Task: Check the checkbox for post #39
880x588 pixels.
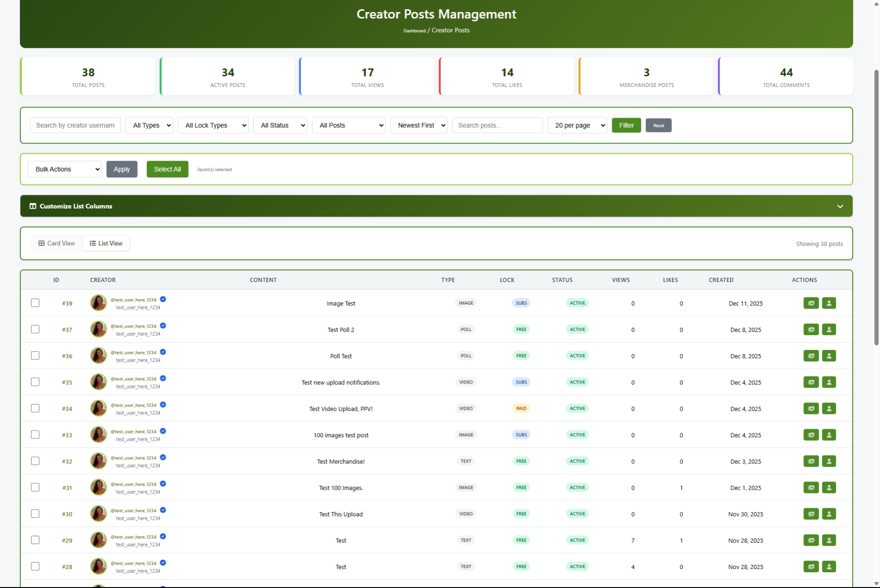Action: [35, 303]
